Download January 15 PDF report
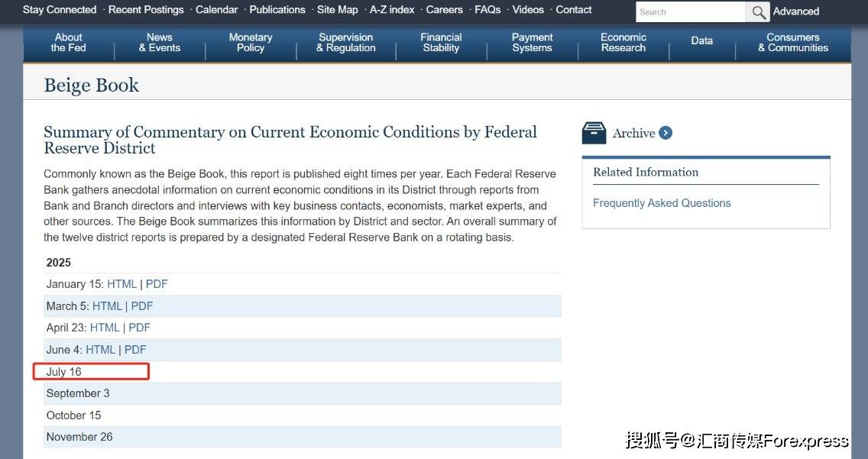868x459 pixels. pos(157,284)
